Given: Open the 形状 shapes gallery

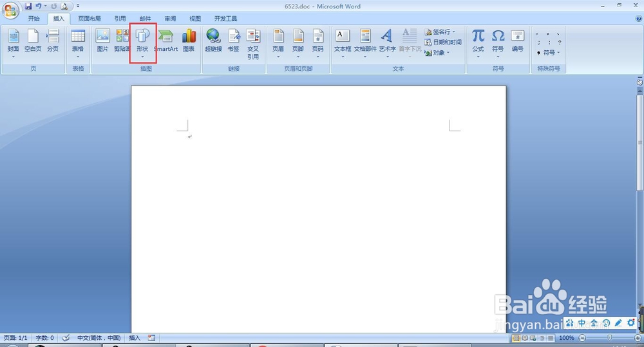Looking at the screenshot, I should tap(142, 43).
